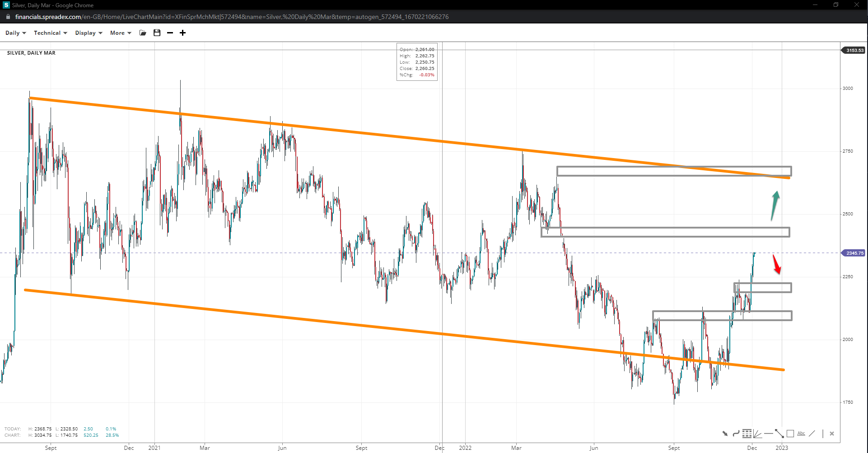
Task: Open the Display options dropdown
Action: point(88,33)
